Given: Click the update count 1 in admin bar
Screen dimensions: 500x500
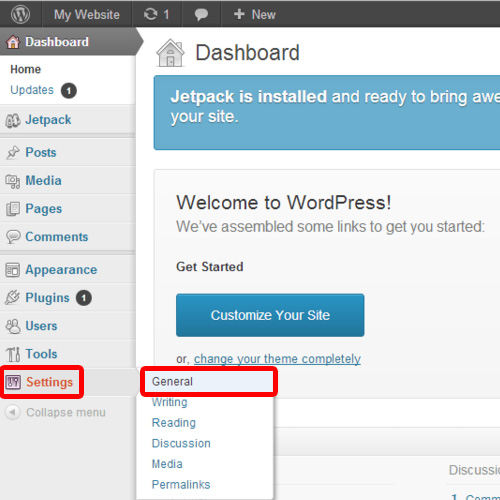Looking at the screenshot, I should pos(166,15).
